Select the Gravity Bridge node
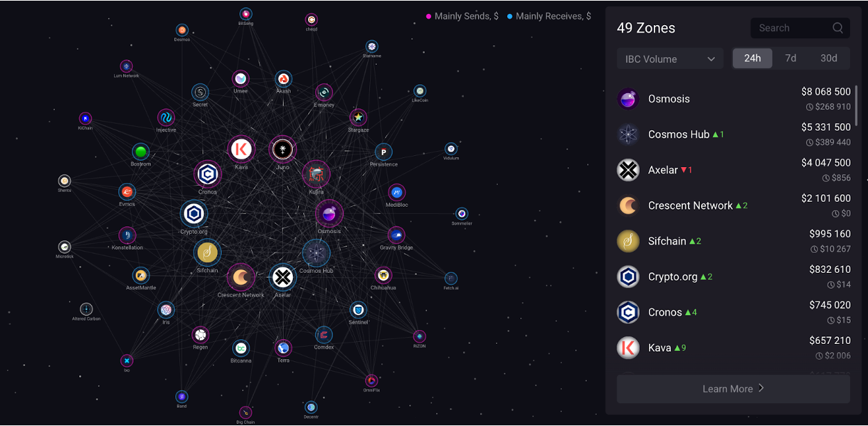Viewport: 868px width, 426px height. point(396,235)
